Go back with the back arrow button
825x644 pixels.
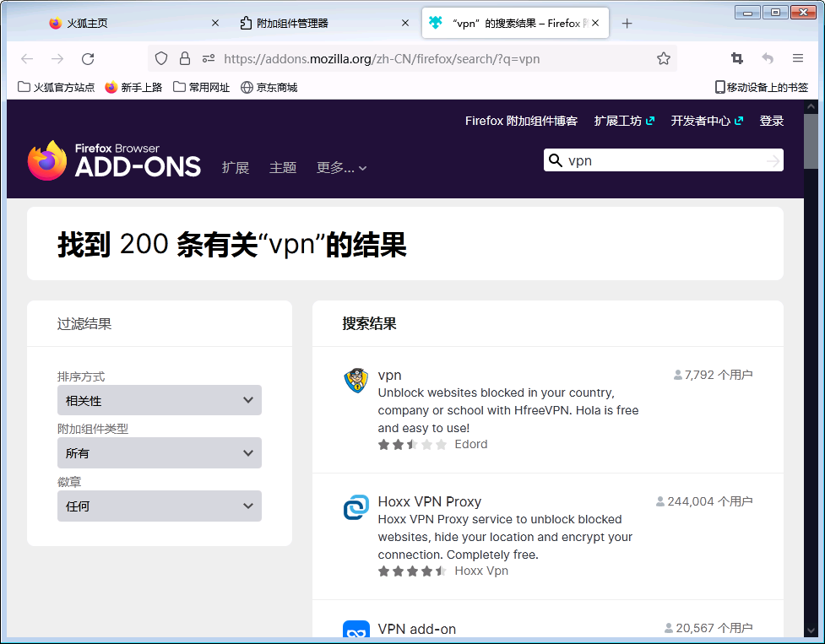[27, 59]
